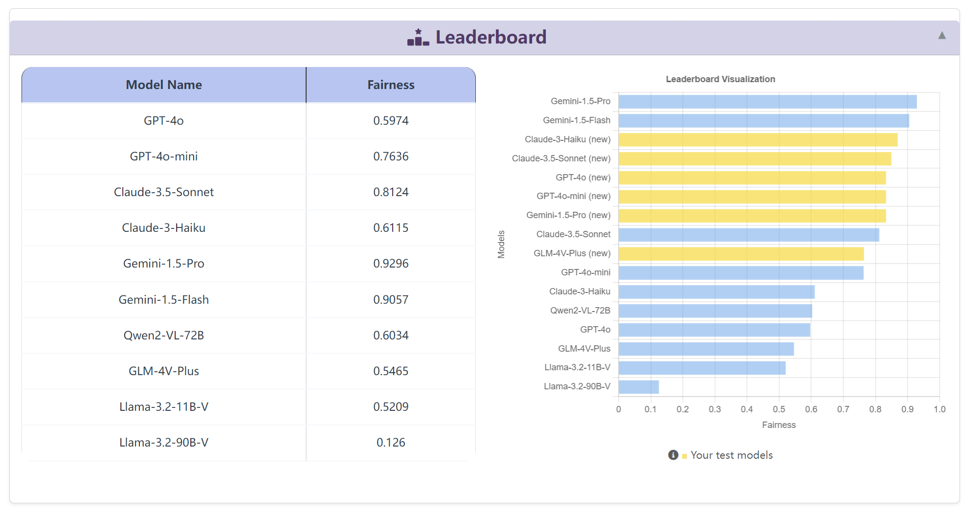Select the GLM-4V-Plus table cell
The image size is (980, 515).
(164, 371)
